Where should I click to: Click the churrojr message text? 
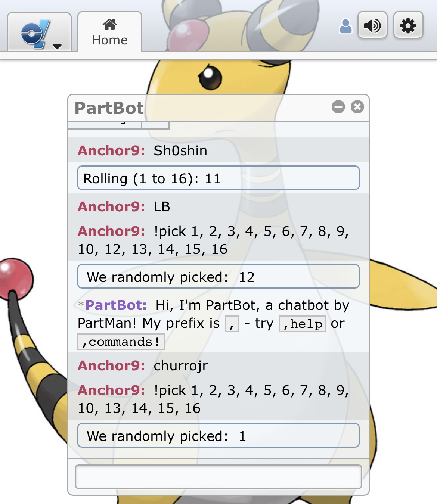point(181,365)
